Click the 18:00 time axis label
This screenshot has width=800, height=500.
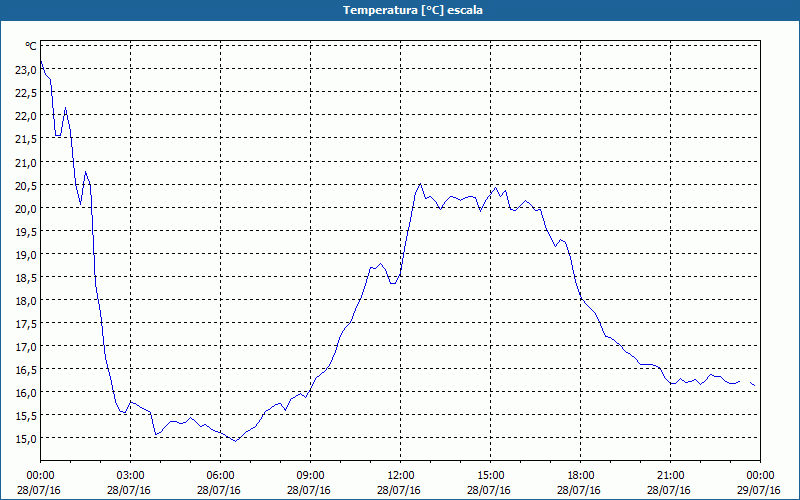(580, 476)
